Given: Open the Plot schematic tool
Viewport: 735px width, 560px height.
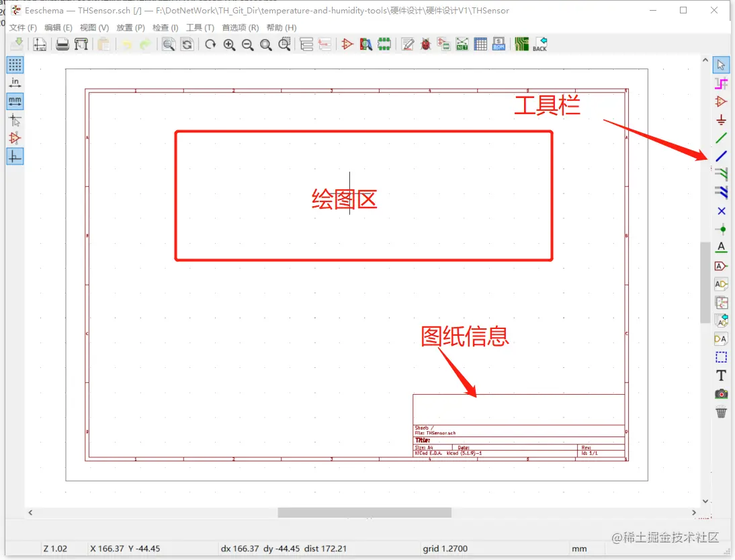Looking at the screenshot, I should (81, 44).
